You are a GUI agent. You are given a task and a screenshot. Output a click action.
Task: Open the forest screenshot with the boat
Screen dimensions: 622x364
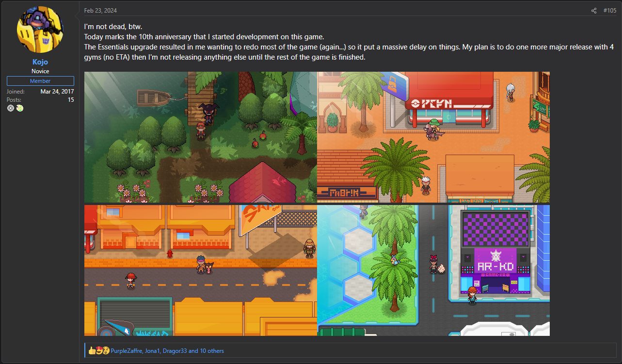pos(201,137)
